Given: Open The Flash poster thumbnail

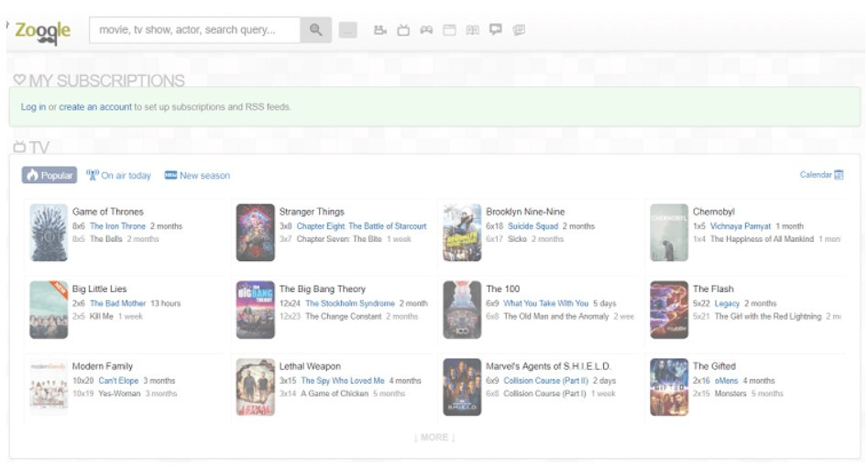Looking at the screenshot, I should (669, 310).
